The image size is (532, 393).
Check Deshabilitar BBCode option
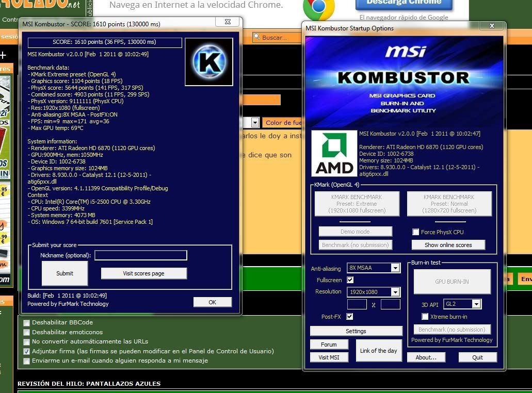[x=26, y=323]
